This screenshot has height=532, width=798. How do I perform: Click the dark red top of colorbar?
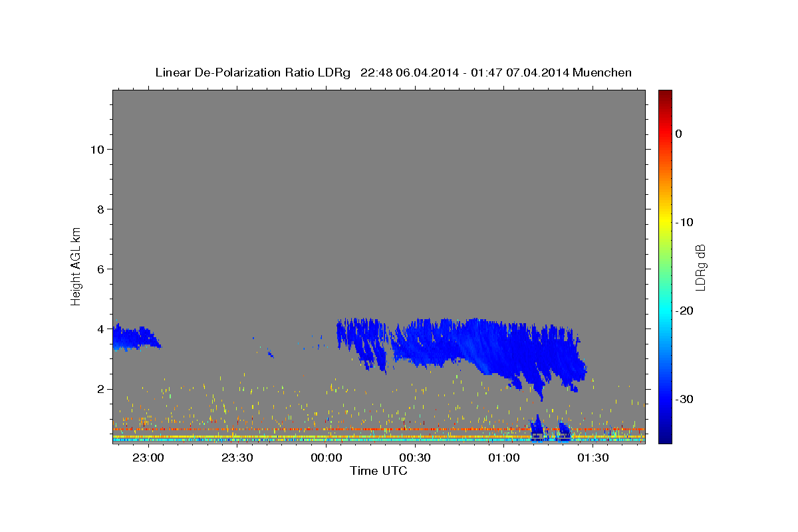[x=665, y=94]
